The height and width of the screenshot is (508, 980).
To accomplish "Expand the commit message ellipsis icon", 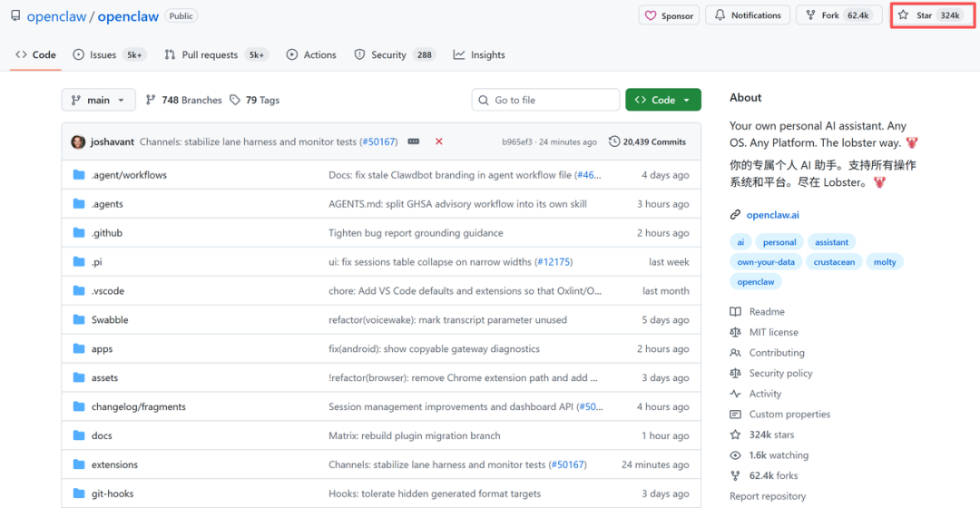I will tap(414, 142).
